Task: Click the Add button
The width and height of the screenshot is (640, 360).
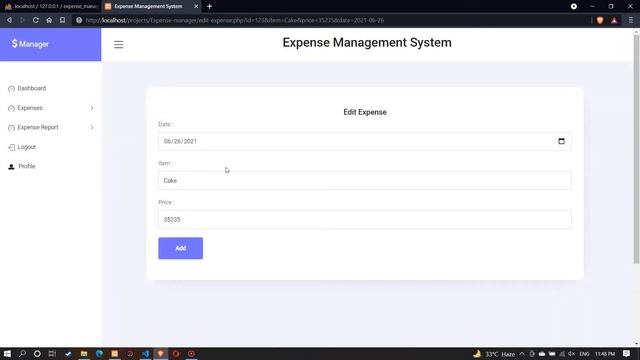Action: pyautogui.click(x=180, y=248)
